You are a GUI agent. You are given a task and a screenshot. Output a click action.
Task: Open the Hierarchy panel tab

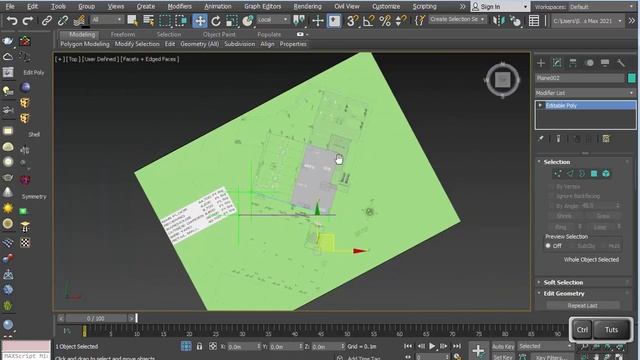pyautogui.click(x=573, y=63)
